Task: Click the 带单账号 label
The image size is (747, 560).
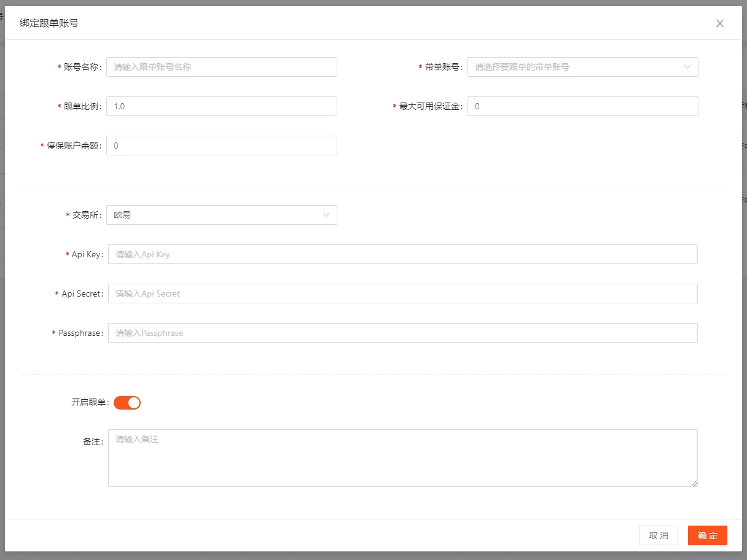Action: [444, 67]
